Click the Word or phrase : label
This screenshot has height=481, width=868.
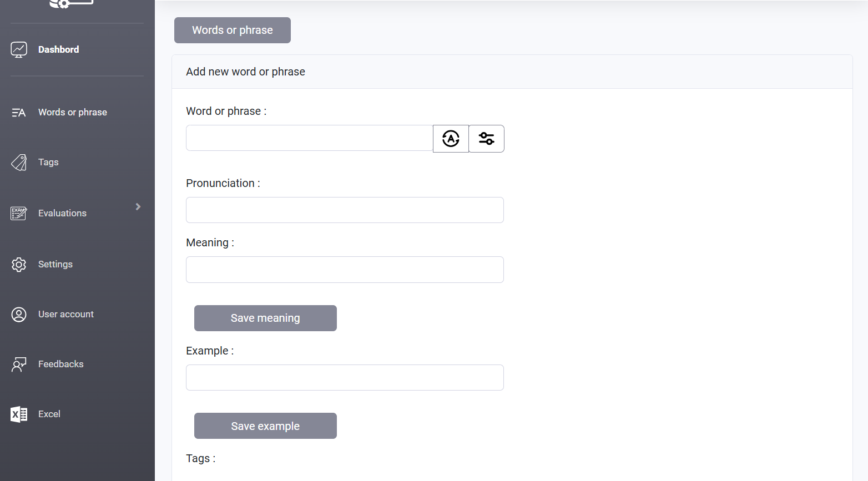point(226,111)
